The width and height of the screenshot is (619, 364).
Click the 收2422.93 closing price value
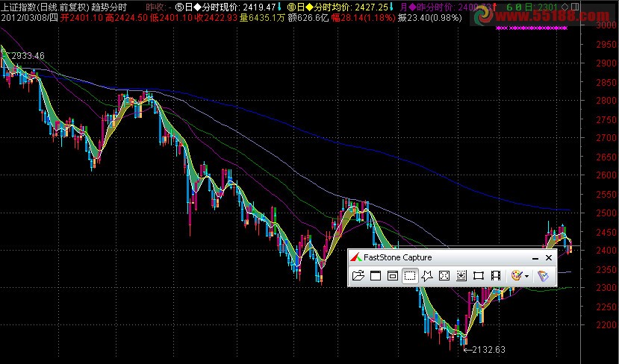(x=217, y=18)
